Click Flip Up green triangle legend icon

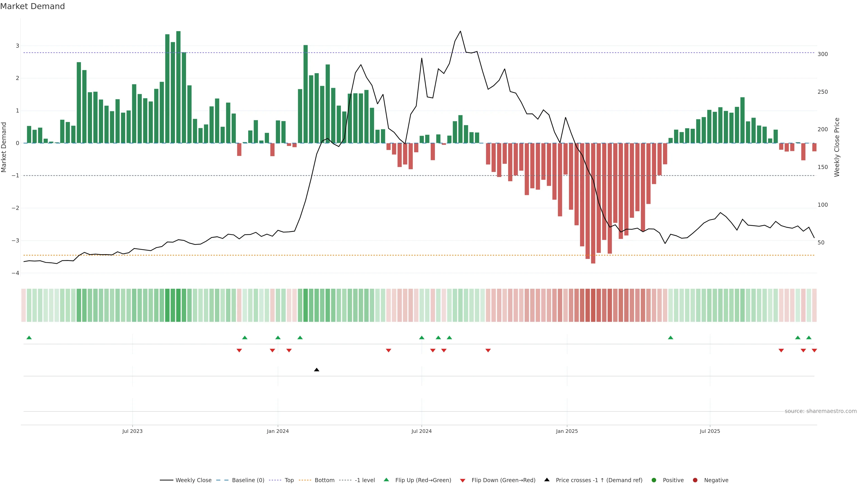(387, 480)
